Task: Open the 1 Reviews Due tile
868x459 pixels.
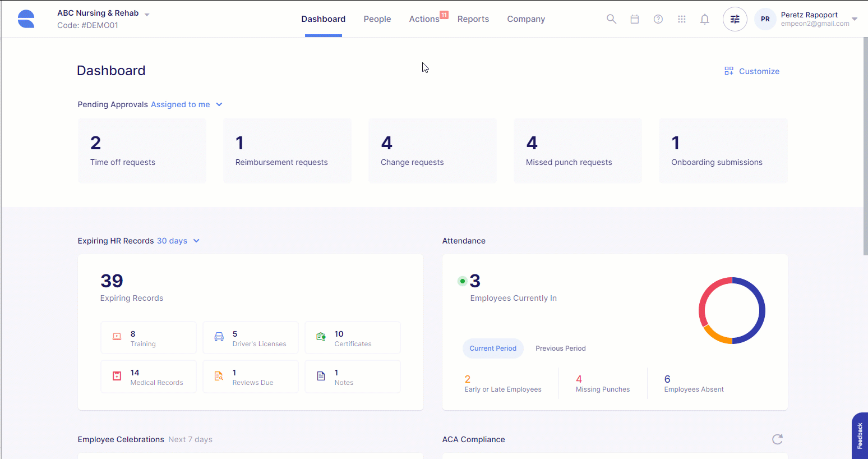Action: (251, 377)
